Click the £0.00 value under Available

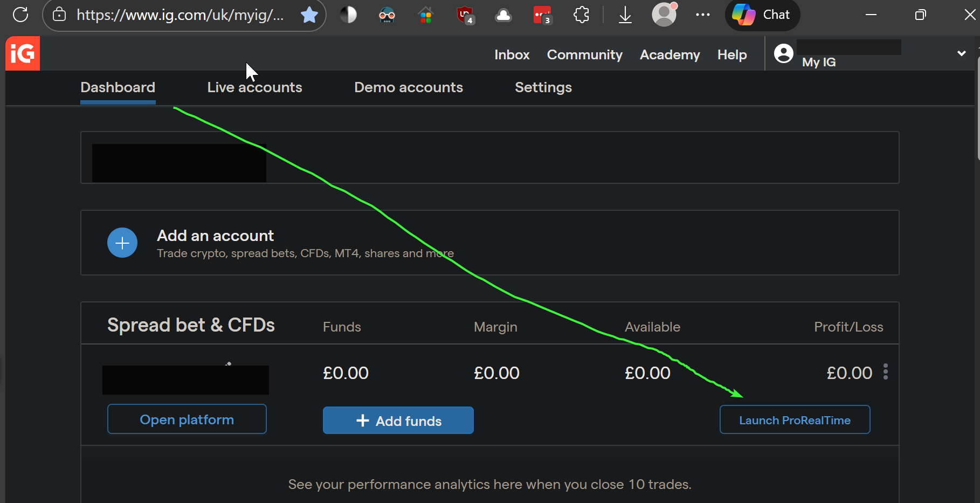(x=647, y=373)
